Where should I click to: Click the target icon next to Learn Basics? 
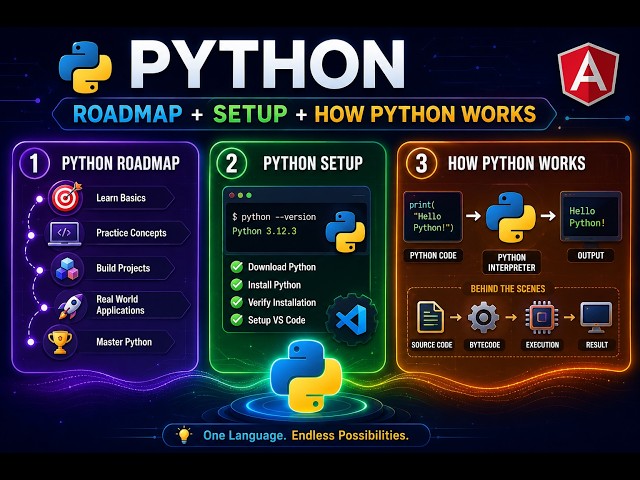pos(65,198)
